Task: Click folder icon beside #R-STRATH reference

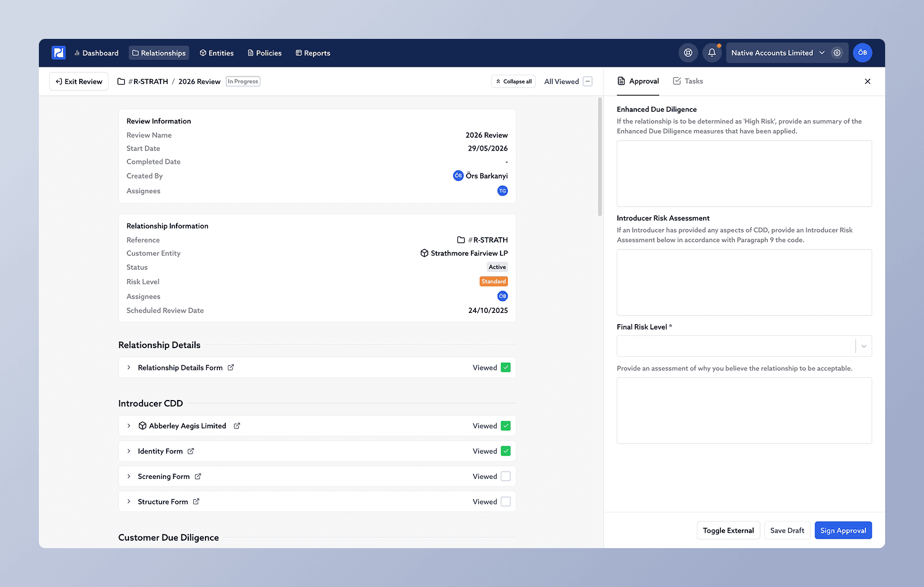Action: [461, 240]
